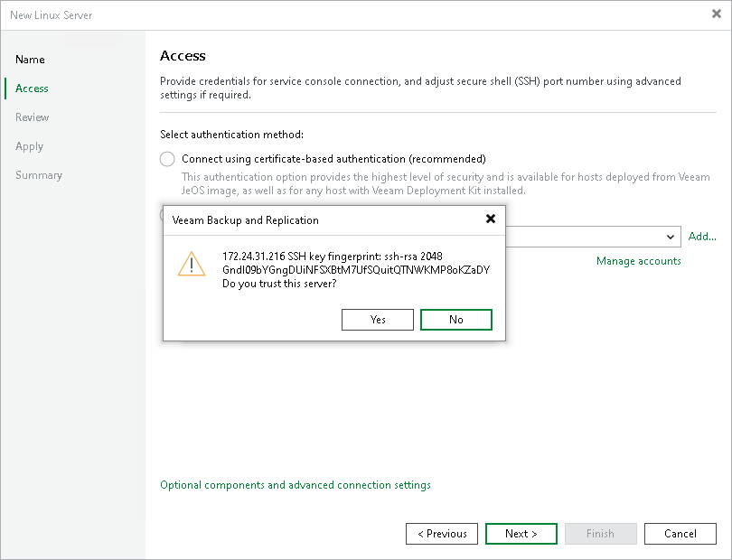Click the disabled Finish button

601,534
